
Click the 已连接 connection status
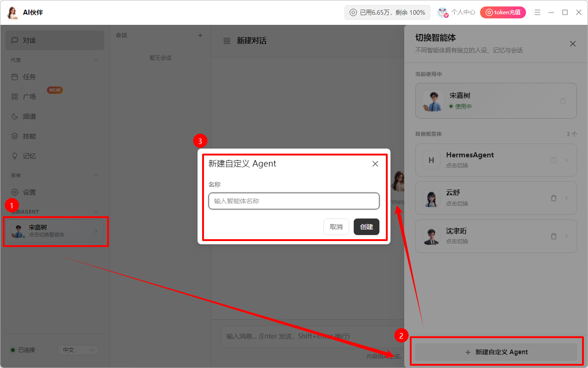coord(23,350)
